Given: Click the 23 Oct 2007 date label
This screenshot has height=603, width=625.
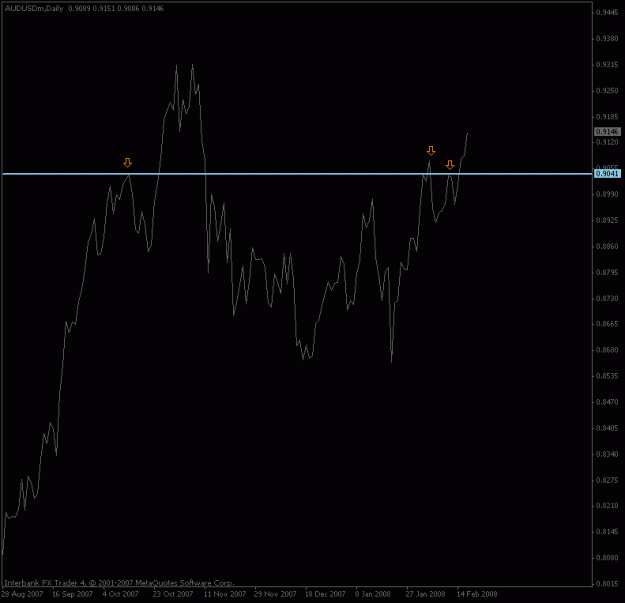Looking at the screenshot, I should click(x=173, y=594).
